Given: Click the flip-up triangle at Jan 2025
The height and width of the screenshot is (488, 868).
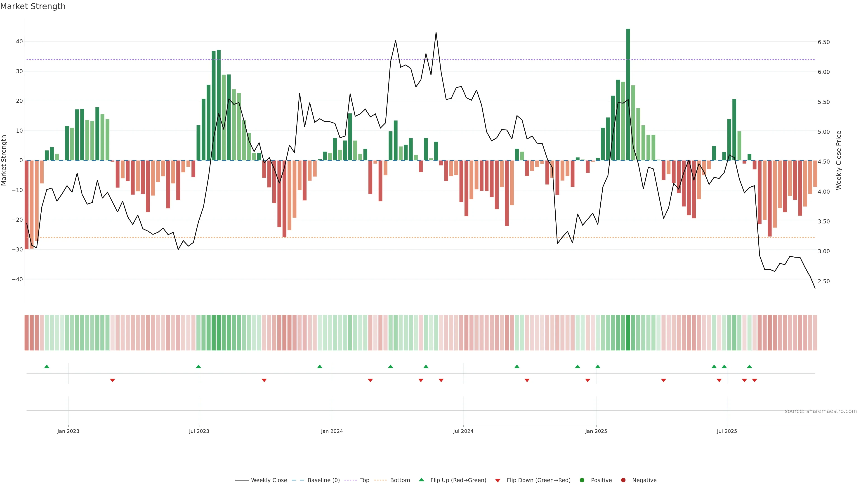Looking at the screenshot, I should [598, 366].
